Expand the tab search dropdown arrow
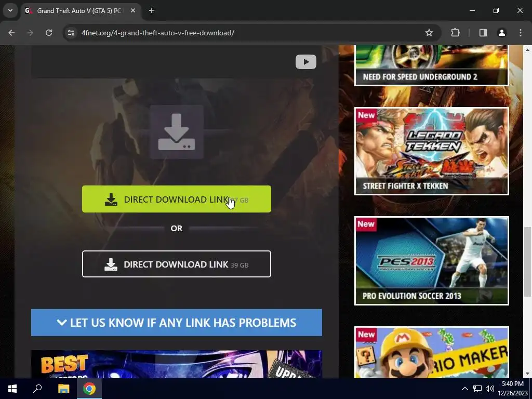532x399 pixels. [10, 10]
